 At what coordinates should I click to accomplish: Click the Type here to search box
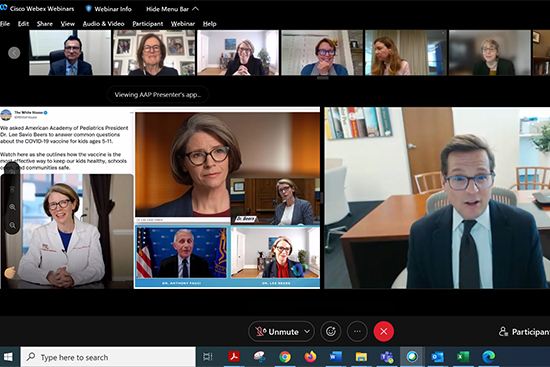[108, 357]
